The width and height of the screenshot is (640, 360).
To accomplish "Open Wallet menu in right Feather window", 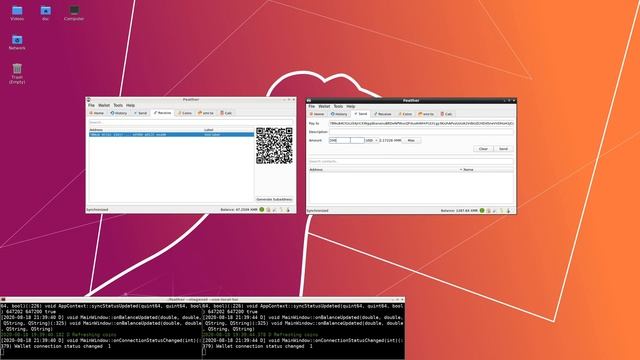I will (x=324, y=106).
